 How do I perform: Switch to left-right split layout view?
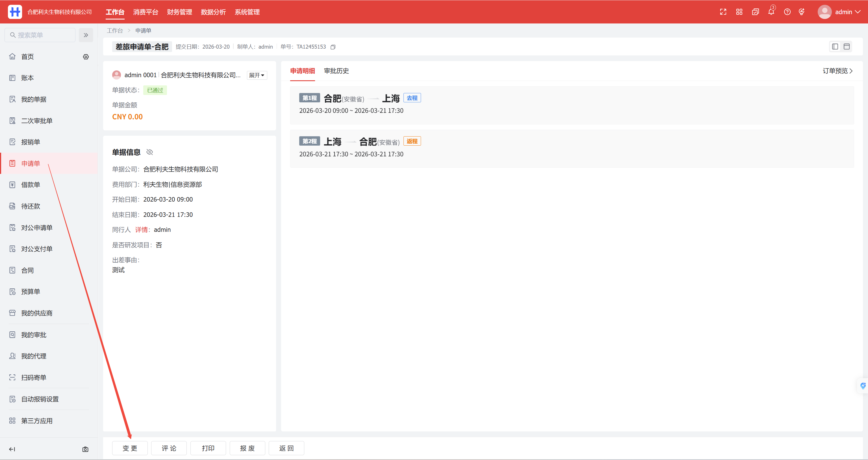[x=835, y=47]
